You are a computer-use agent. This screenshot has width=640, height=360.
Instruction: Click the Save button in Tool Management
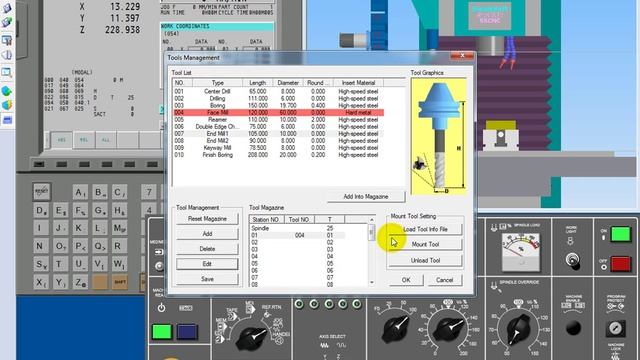click(x=207, y=279)
